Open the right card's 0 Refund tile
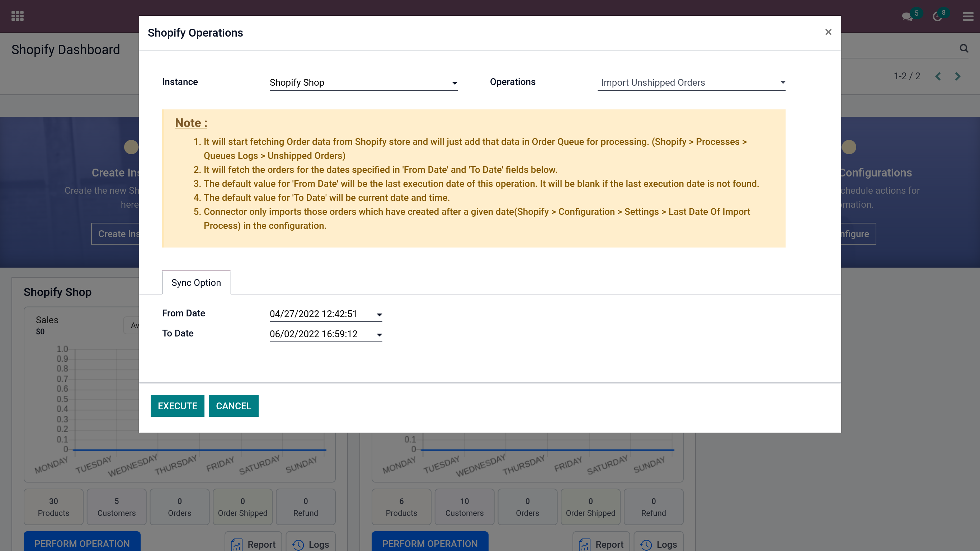The height and width of the screenshot is (551, 980). [x=654, y=507]
